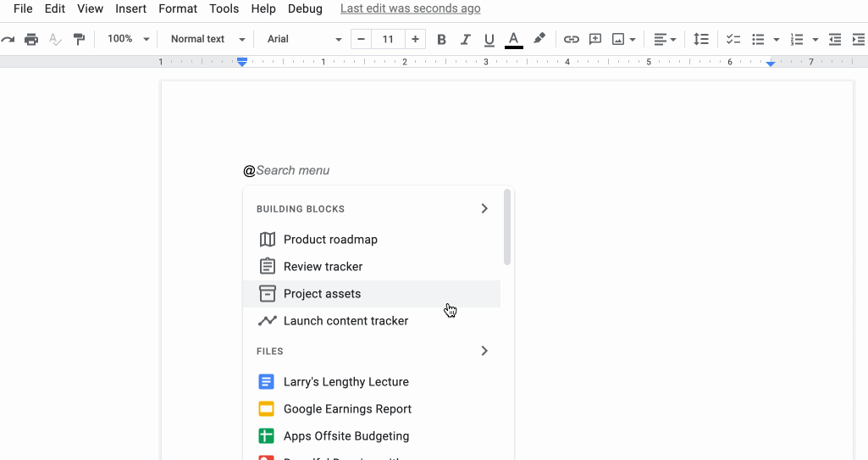Expand the Building Blocks section chevron
This screenshot has height=460, width=868.
point(484,208)
